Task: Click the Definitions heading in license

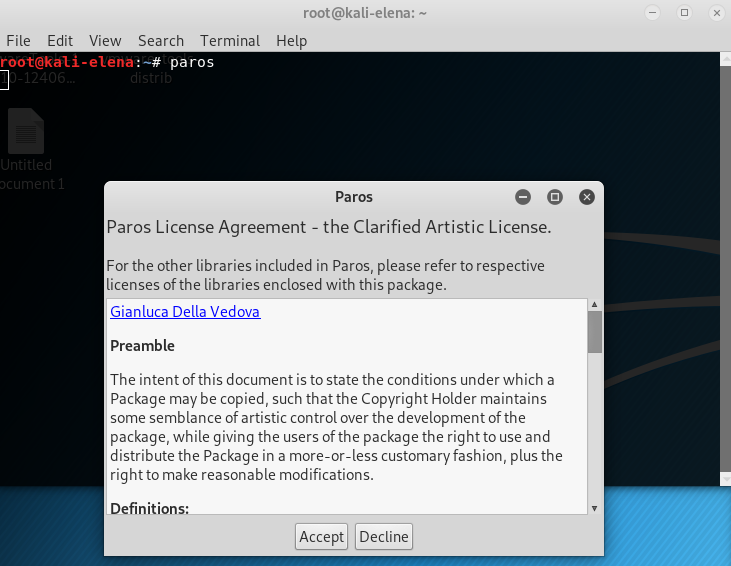Action: click(150, 508)
